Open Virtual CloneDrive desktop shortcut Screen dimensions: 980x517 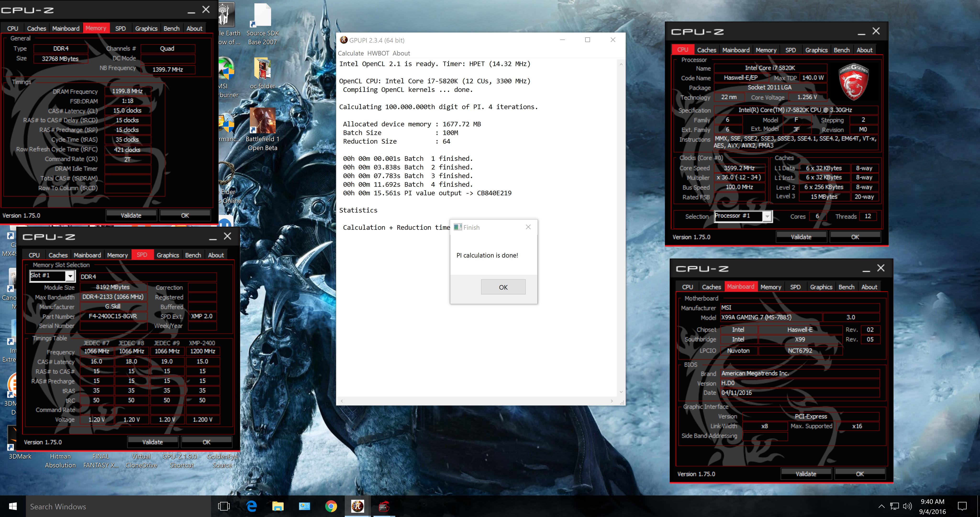(x=141, y=460)
